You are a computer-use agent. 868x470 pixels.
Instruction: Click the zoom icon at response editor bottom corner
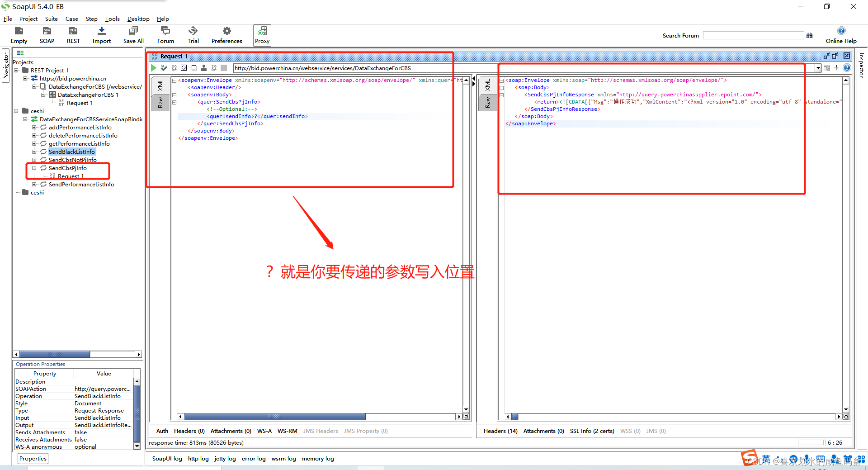pyautogui.click(x=846, y=417)
